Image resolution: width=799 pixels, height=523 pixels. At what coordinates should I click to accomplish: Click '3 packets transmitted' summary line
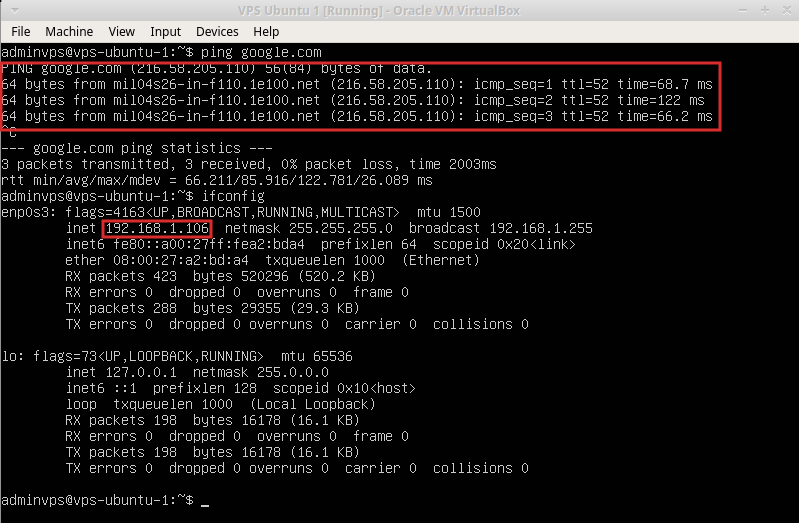click(249, 165)
